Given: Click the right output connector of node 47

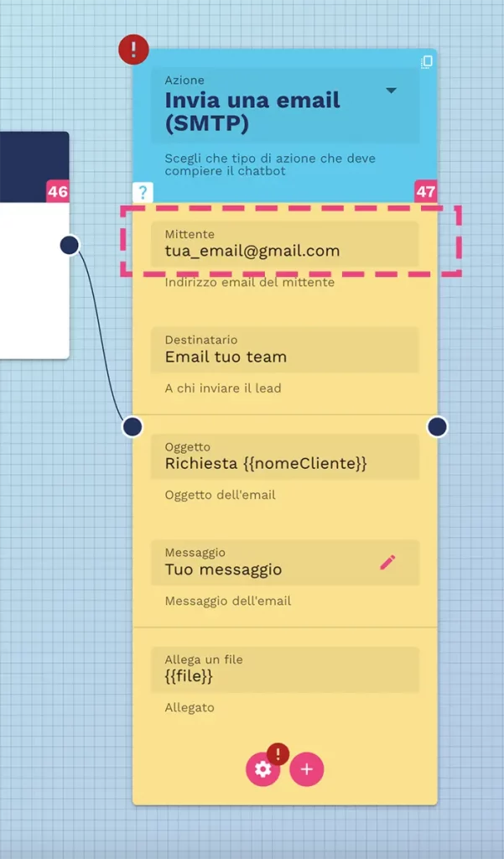Looking at the screenshot, I should (x=437, y=426).
